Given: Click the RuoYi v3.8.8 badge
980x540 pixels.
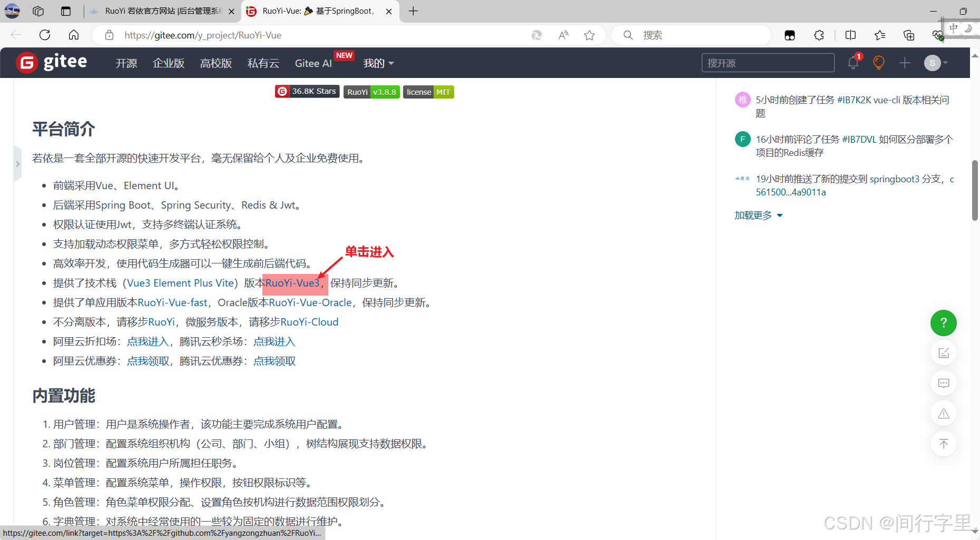Looking at the screenshot, I should pos(371,92).
